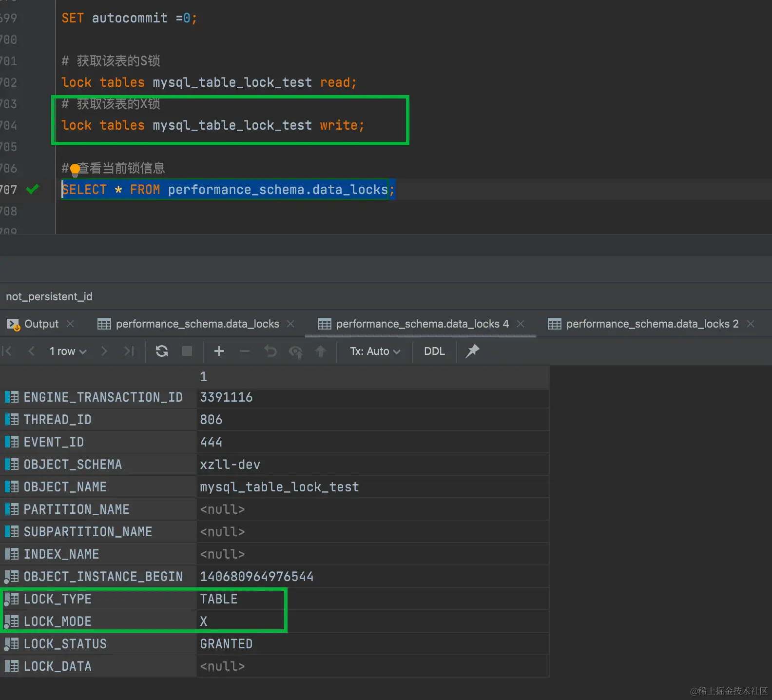The width and height of the screenshot is (772, 700).
Task: Select the PARTITION_NAME row header
Action: pyautogui.click(x=98, y=509)
